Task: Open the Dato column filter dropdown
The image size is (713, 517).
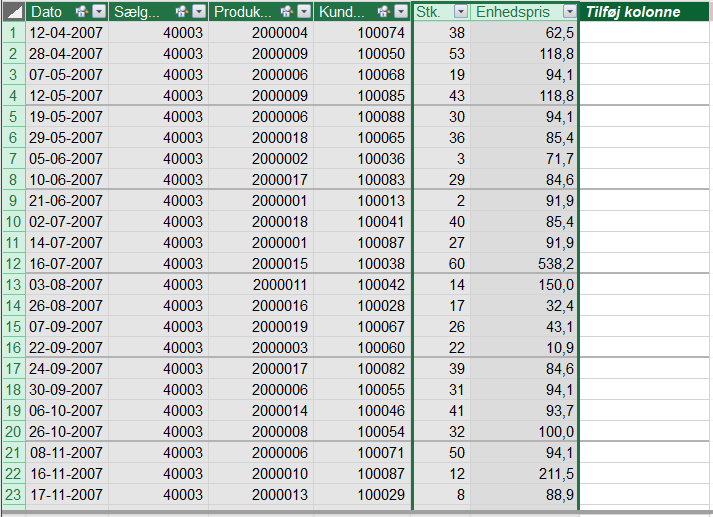Action: tap(99, 12)
